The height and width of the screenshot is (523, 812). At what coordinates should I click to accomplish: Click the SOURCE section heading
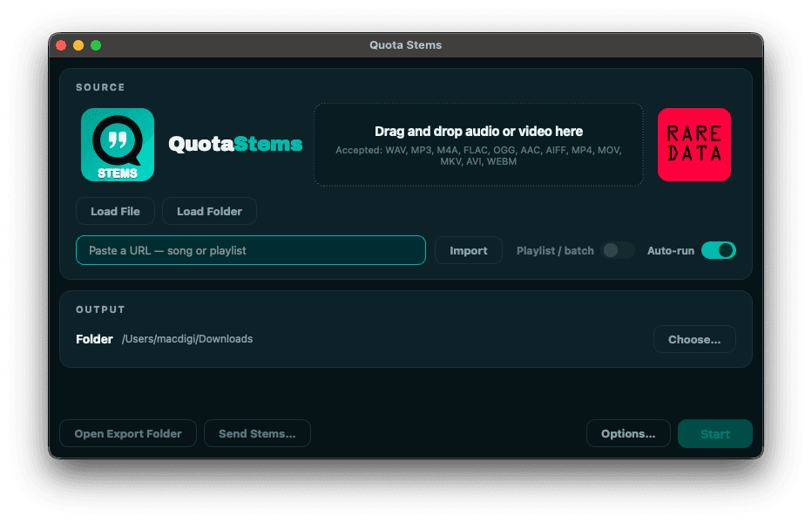coord(100,87)
